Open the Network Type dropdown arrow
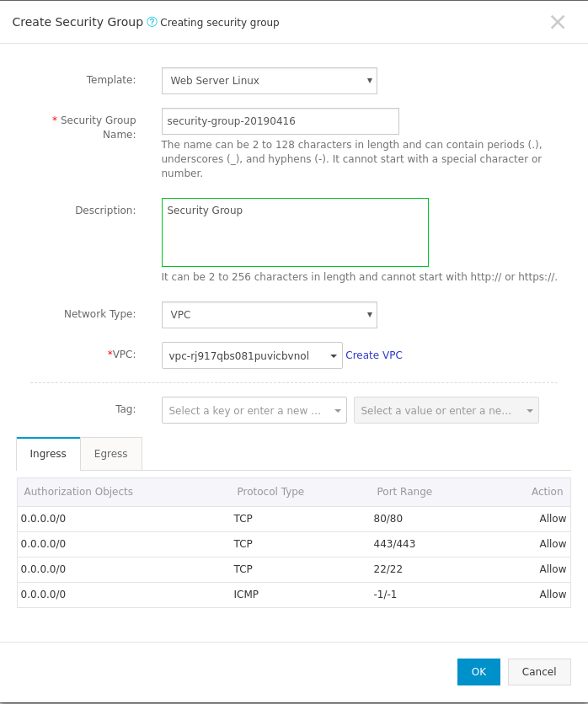This screenshot has height=704, width=588. pos(368,314)
